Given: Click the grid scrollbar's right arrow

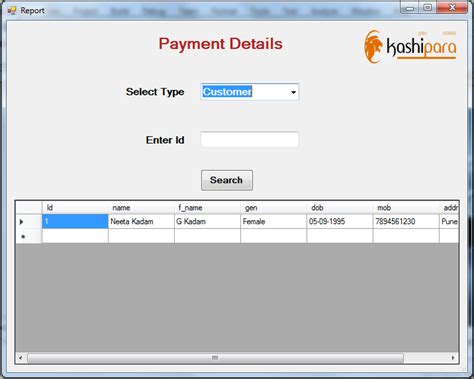Looking at the screenshot, I should pos(453,358).
